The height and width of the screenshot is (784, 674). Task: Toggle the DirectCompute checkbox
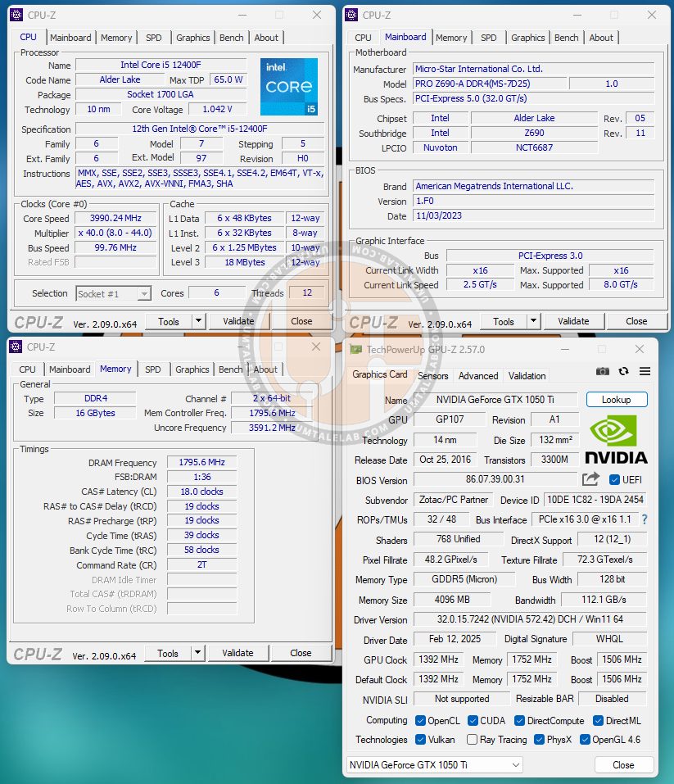click(x=519, y=720)
